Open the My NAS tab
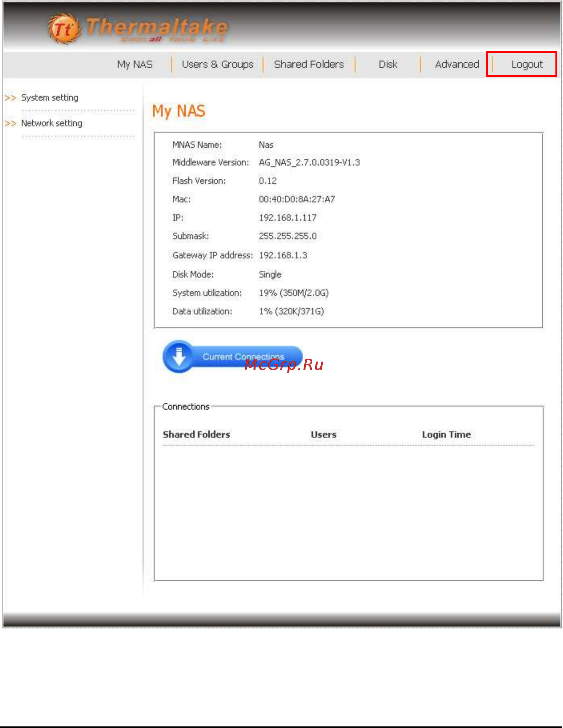This screenshot has height=728, width=563. 135,64
